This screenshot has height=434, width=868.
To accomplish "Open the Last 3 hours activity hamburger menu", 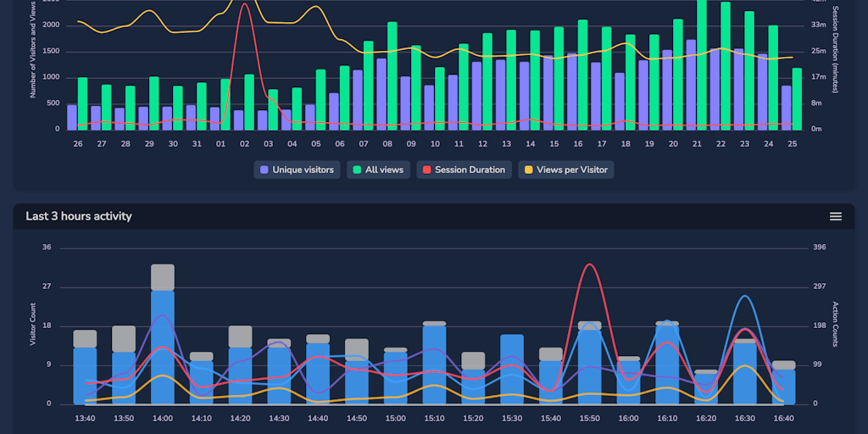I will [x=835, y=216].
